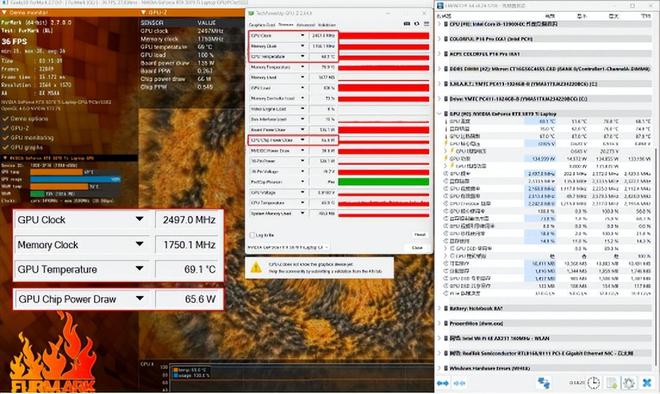Screen dimensions: 660x394
Task: Click HWiNFO network remote monitoring icon
Action: [x=544, y=383]
